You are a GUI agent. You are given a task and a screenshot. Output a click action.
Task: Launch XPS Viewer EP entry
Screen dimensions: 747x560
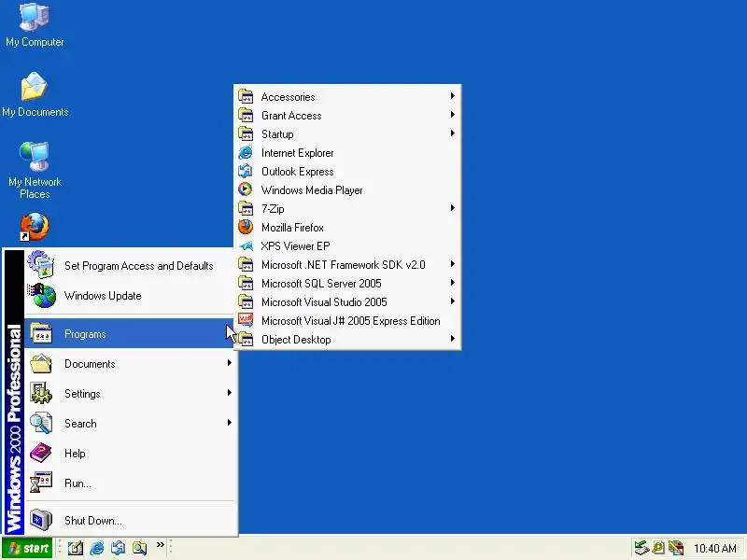347,246
